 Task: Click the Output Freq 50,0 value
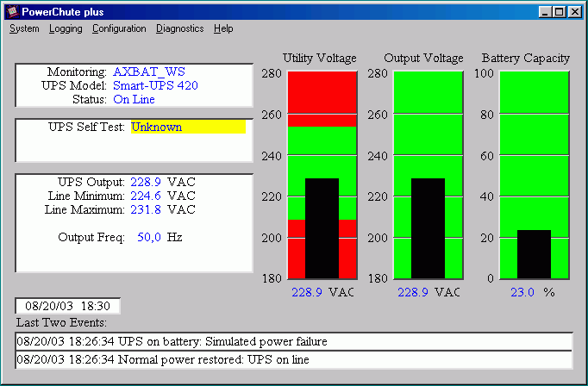pyautogui.click(x=149, y=237)
